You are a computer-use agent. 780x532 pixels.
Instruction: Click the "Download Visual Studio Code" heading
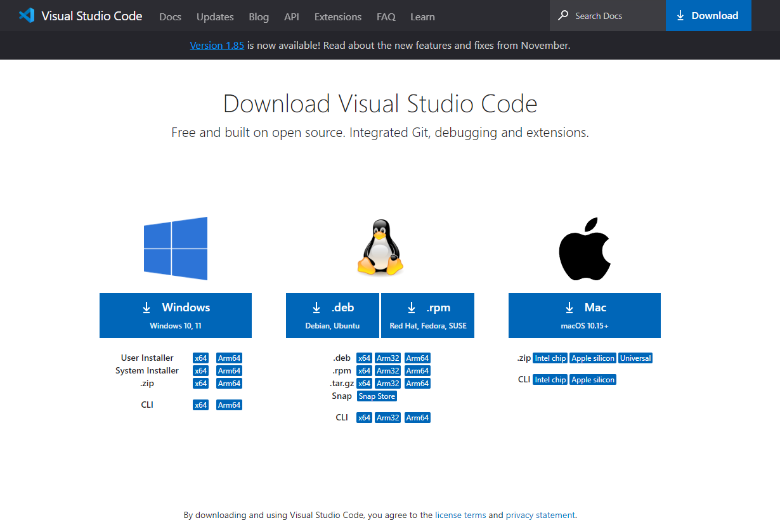[380, 103]
